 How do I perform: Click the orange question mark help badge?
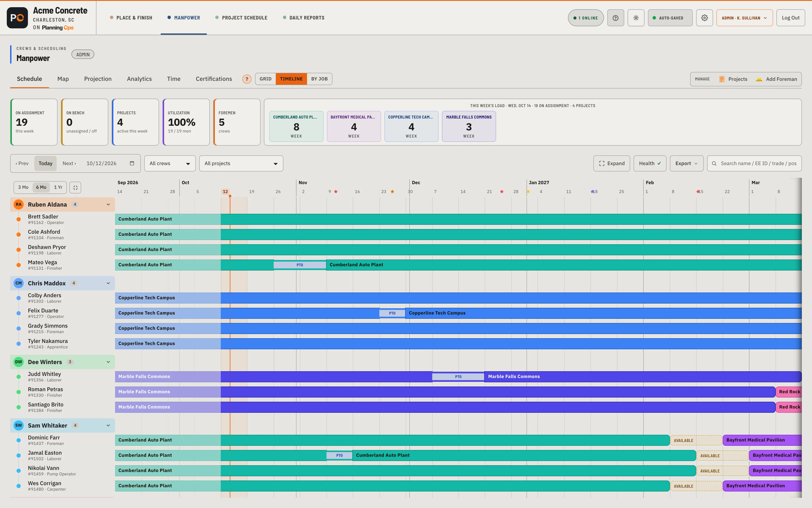click(247, 79)
